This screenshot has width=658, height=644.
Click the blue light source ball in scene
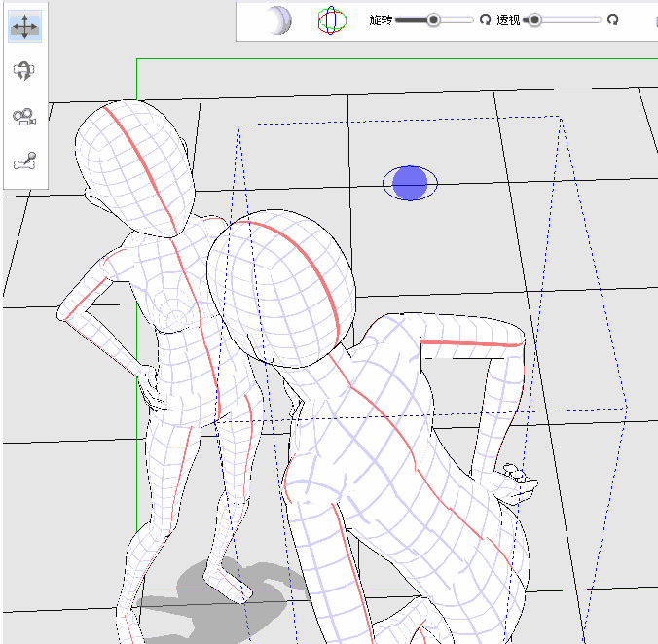pos(410,183)
